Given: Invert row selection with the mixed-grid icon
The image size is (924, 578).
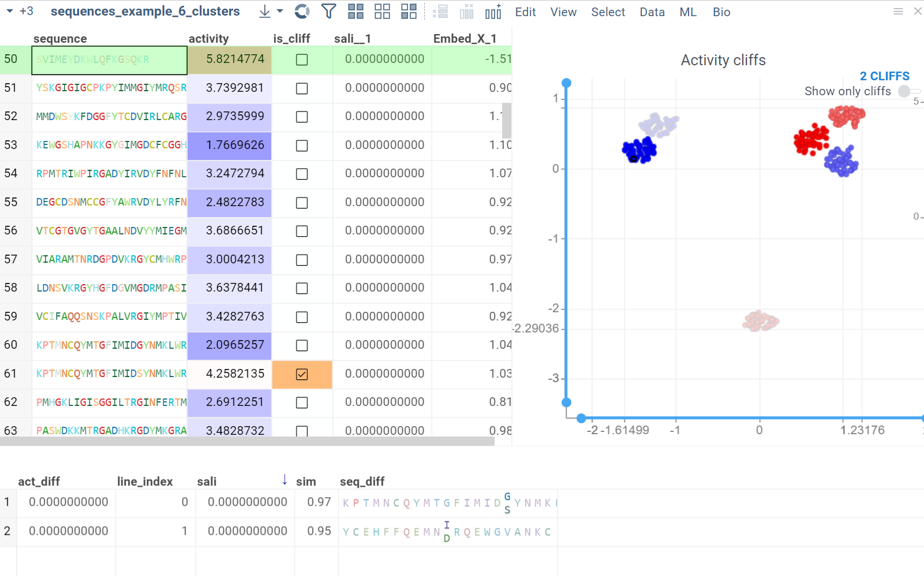Looking at the screenshot, I should [x=409, y=11].
